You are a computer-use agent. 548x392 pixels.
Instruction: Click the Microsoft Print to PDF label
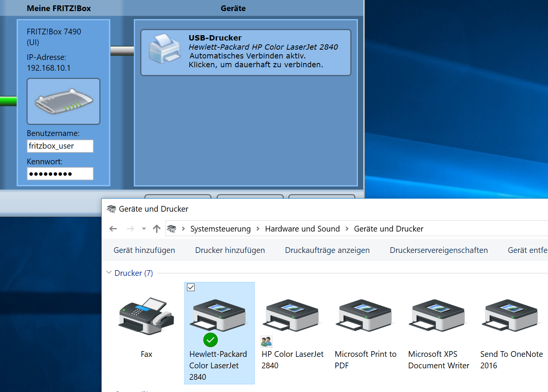(365, 360)
